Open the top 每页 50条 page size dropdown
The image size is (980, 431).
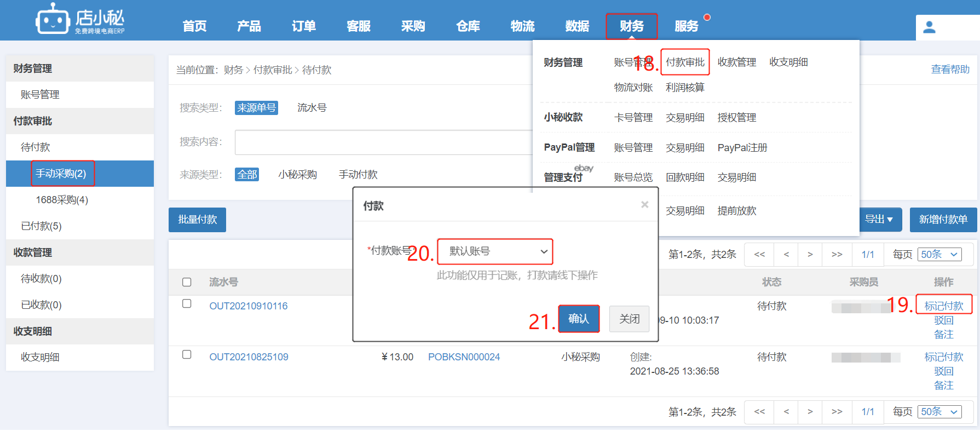click(x=939, y=254)
